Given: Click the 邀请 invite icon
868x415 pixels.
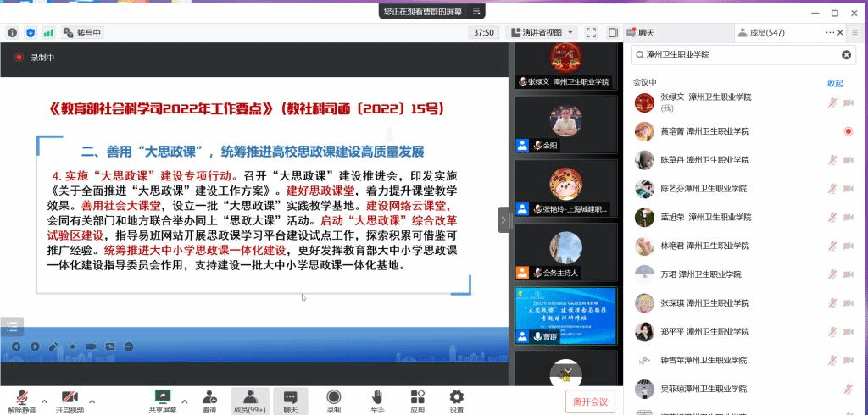Looking at the screenshot, I should click(x=209, y=396).
